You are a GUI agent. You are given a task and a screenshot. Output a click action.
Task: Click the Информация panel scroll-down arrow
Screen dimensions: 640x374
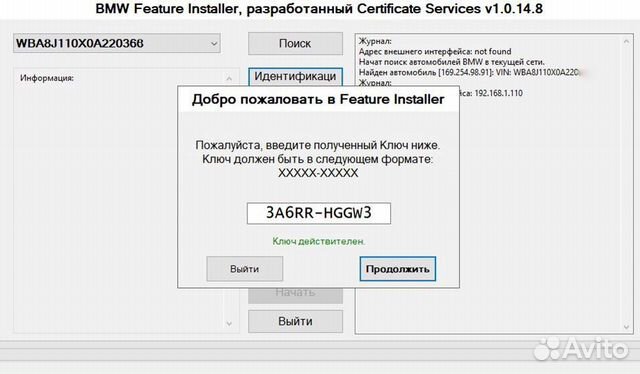(x=229, y=324)
